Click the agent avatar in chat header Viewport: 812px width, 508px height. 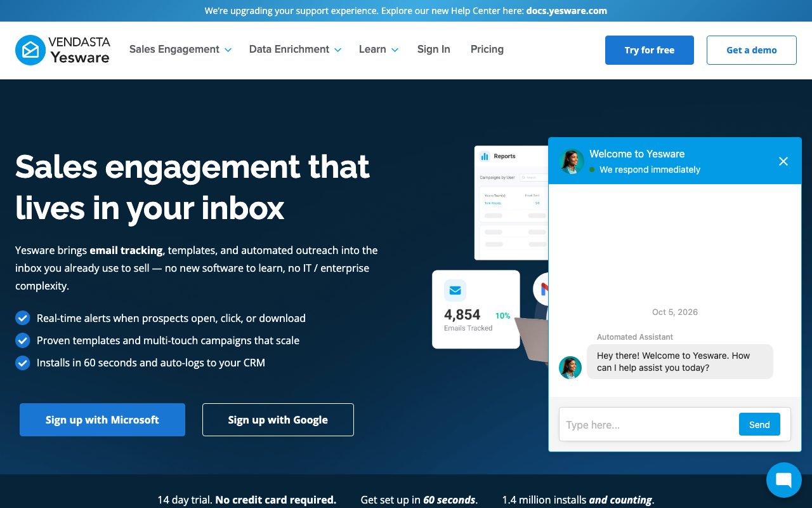coord(572,161)
